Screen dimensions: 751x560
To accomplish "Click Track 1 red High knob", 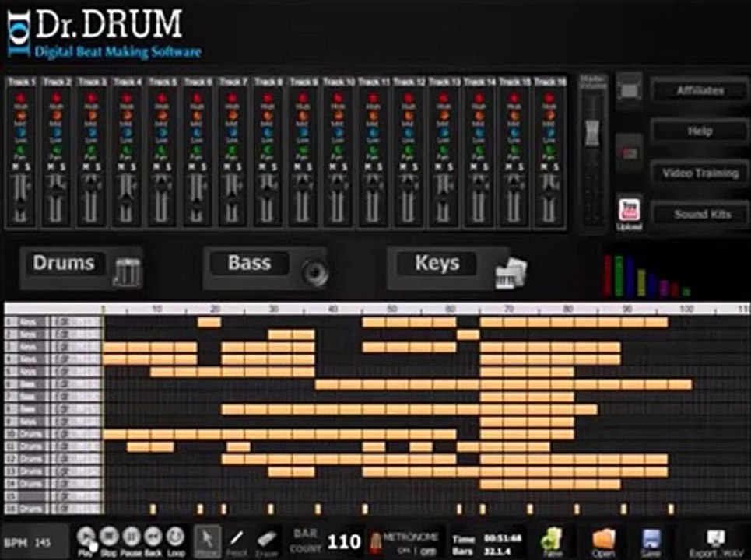I will [21, 98].
